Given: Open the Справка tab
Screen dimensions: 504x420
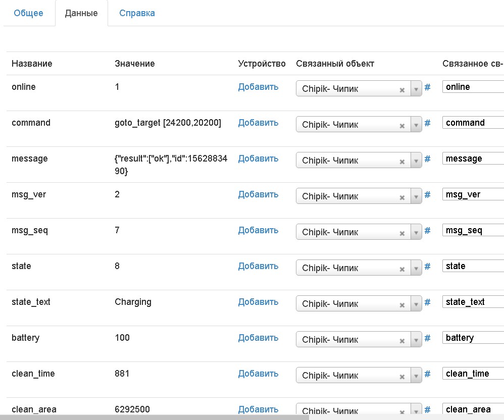Looking at the screenshot, I should tap(137, 13).
